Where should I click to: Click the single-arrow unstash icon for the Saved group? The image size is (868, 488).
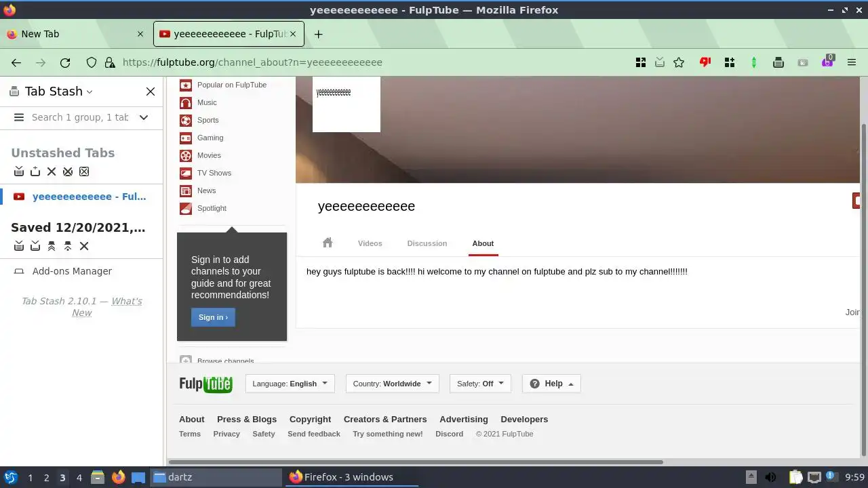coord(68,246)
